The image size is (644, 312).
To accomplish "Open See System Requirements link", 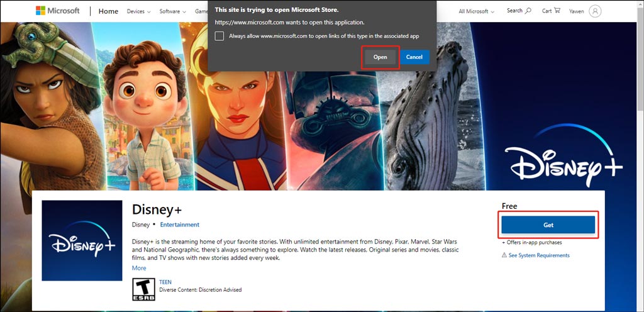I will 539,255.
